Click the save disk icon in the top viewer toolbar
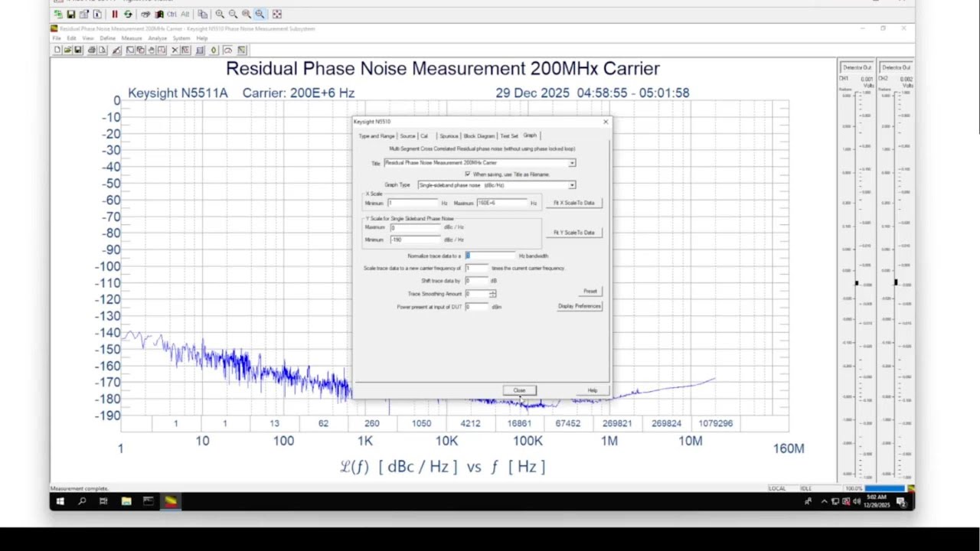 point(70,14)
